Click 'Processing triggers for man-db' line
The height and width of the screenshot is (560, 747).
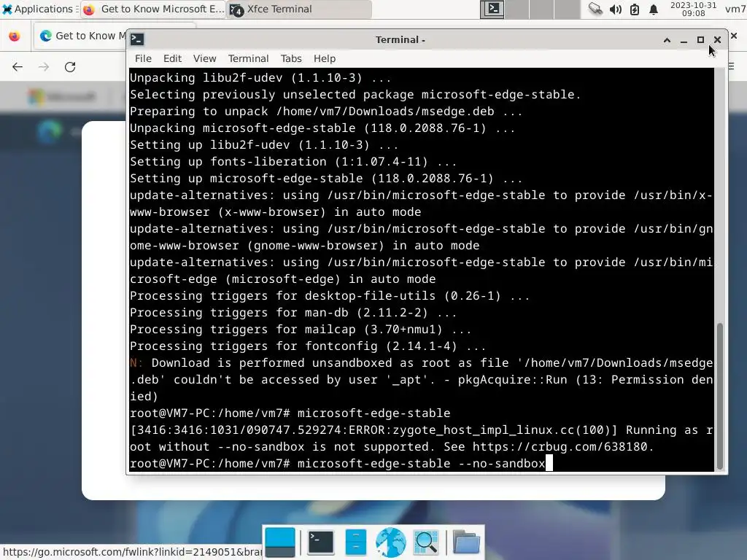tap(293, 313)
